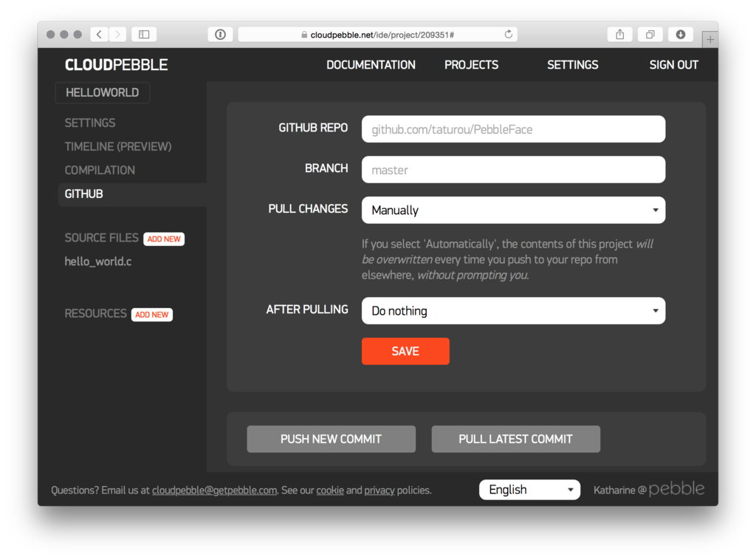Image resolution: width=756 pixels, height=560 pixels.
Task: Open Settings in top navigation
Action: 572,64
